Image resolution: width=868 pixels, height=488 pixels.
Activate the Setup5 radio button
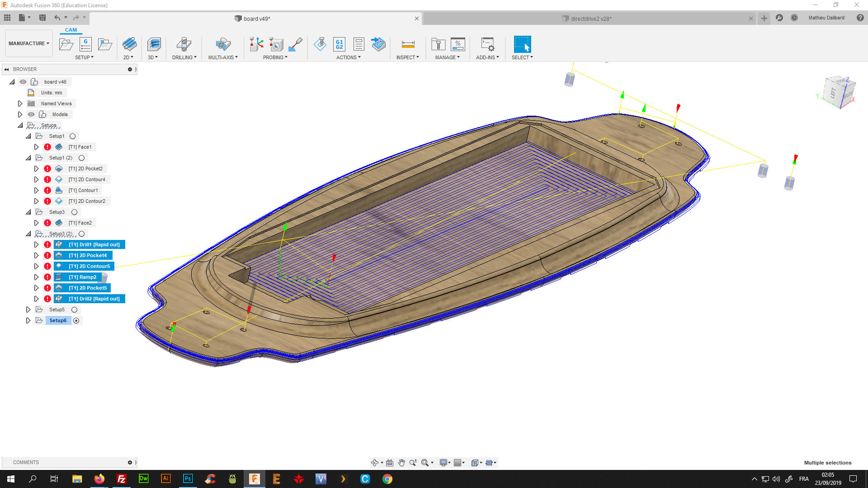(x=75, y=310)
